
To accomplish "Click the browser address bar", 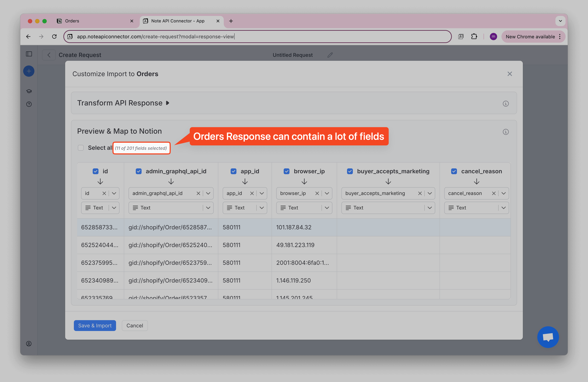I will [257, 37].
